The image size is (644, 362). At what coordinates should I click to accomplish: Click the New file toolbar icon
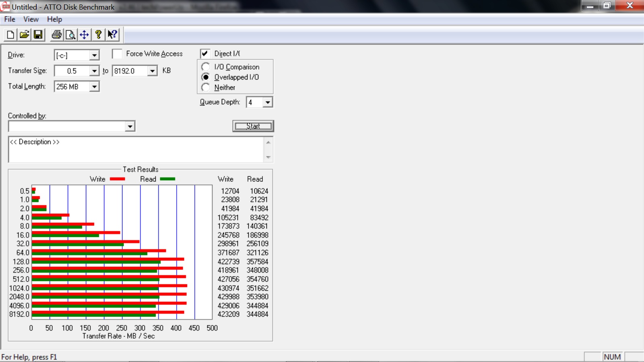tap(10, 35)
